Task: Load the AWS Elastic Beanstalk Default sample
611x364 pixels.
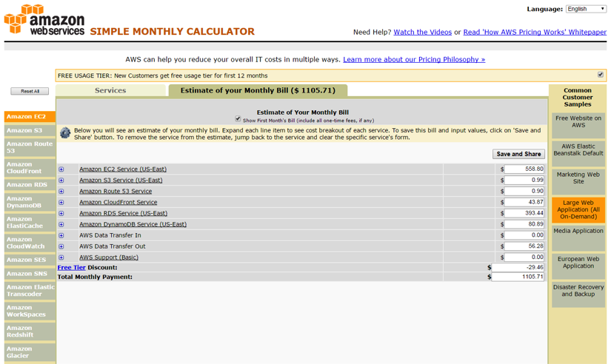Action: click(x=578, y=153)
